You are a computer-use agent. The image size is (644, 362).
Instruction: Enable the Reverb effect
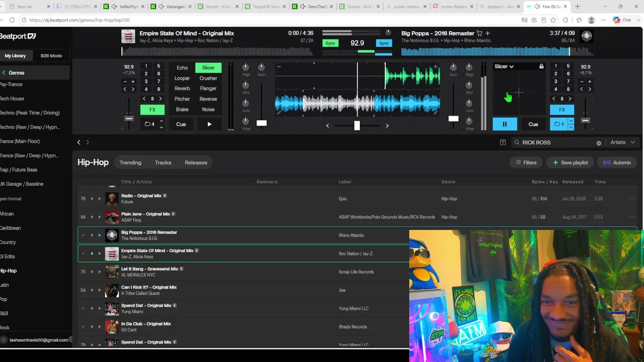[x=182, y=88]
